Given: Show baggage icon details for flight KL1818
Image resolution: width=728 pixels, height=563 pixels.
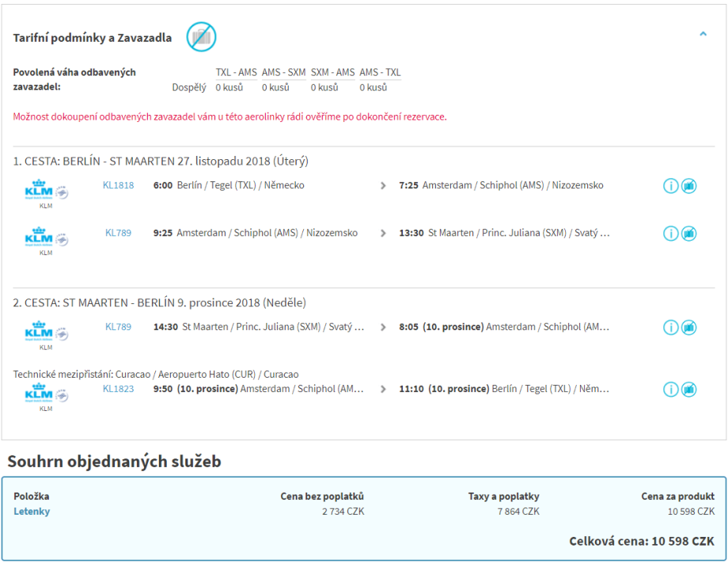Looking at the screenshot, I should [689, 186].
